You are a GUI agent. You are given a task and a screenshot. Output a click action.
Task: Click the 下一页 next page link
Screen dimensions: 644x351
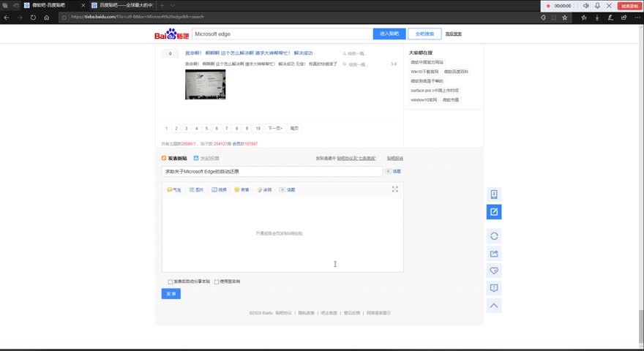click(x=274, y=128)
